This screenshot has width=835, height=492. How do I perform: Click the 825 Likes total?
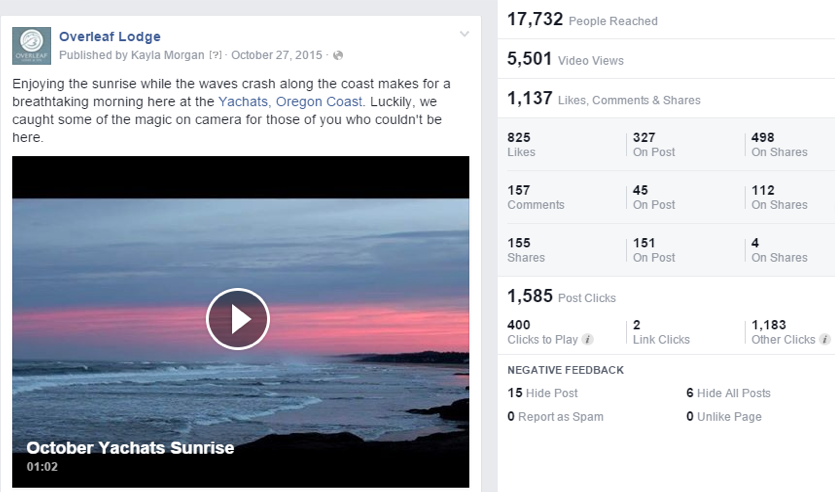pos(521,144)
